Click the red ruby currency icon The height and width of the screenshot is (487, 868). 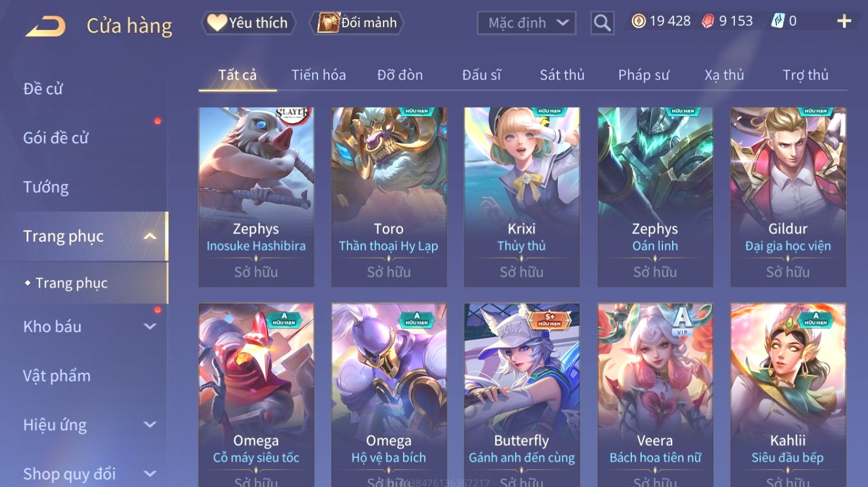point(708,21)
